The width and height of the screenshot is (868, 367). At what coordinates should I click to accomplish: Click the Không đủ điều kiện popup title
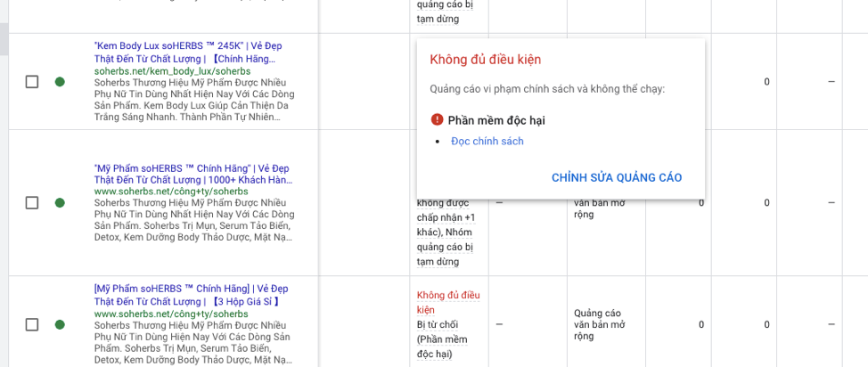[x=486, y=59]
